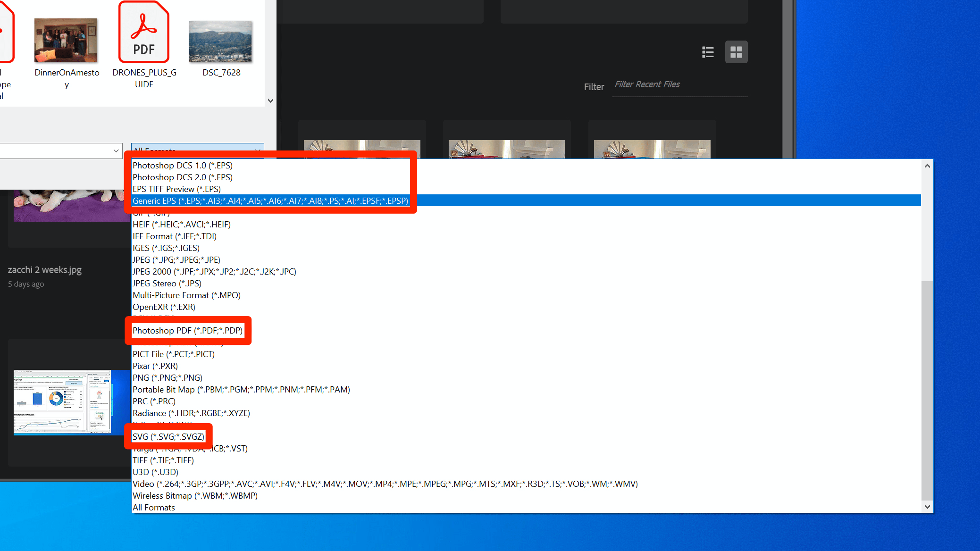Select the DinnerOnAmestoy photo thumbnail

(66, 41)
